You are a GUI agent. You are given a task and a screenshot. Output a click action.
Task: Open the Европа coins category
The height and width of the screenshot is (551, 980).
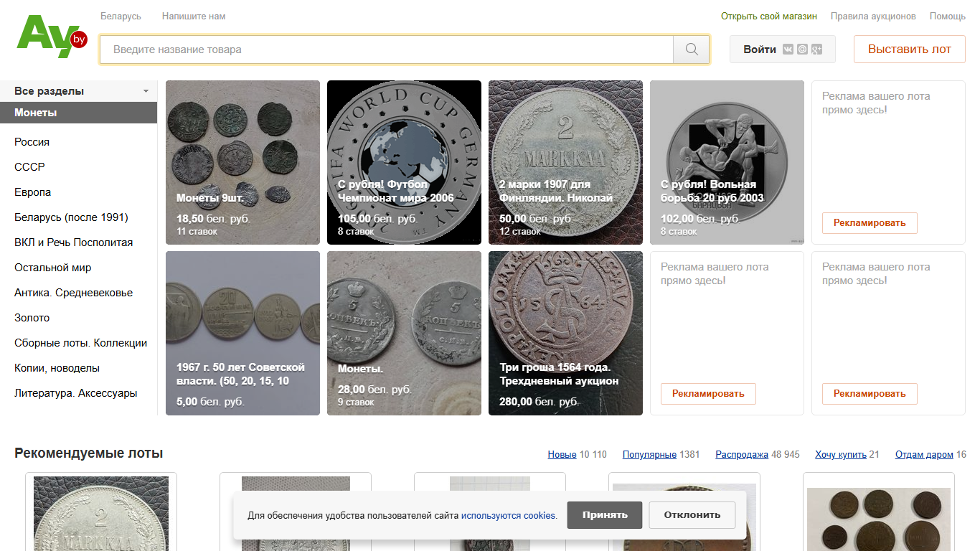coord(32,192)
